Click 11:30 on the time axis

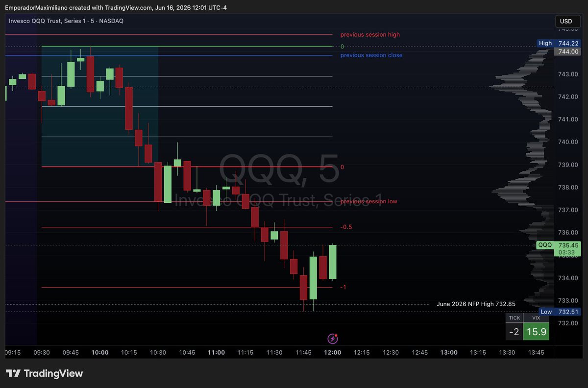(274, 353)
